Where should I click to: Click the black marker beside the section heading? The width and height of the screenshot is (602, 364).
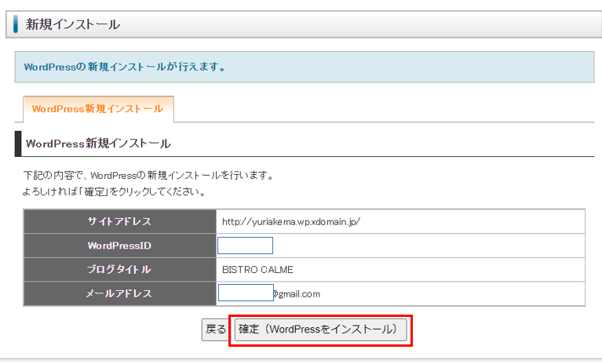18,144
